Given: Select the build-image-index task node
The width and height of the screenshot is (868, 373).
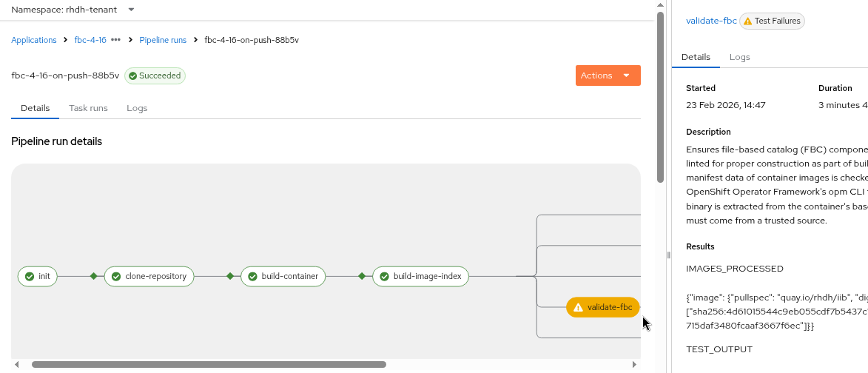Looking at the screenshot, I should coord(420,277).
